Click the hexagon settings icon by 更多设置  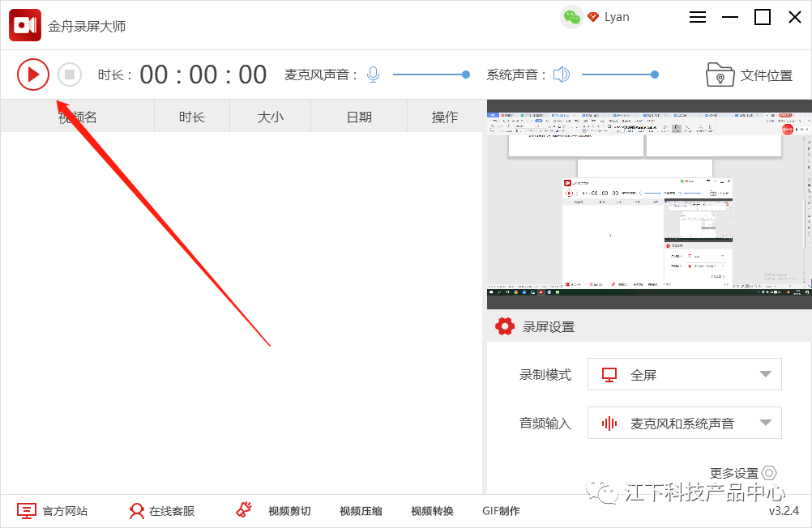click(x=770, y=473)
